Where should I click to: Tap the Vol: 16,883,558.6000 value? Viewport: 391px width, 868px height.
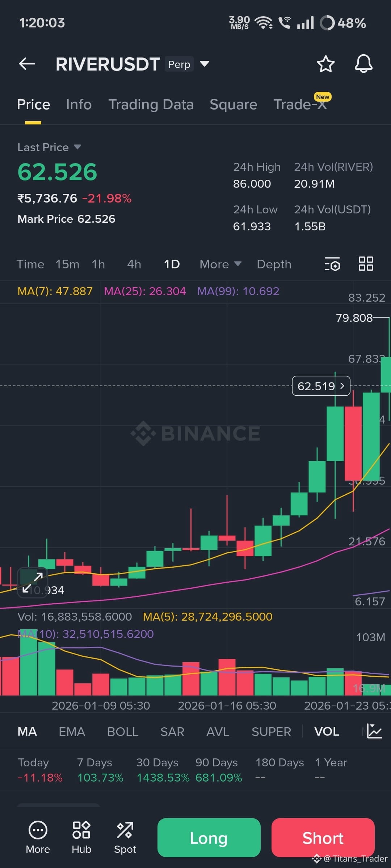tap(75, 617)
